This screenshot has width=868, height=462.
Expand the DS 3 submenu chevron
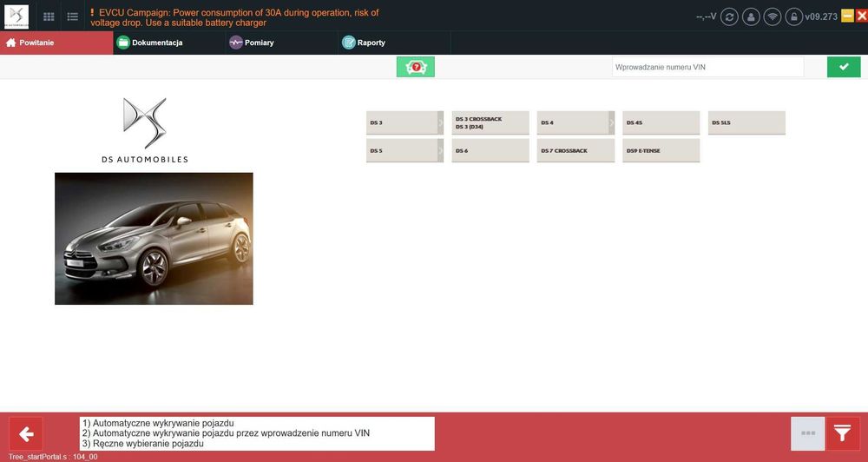click(x=441, y=122)
